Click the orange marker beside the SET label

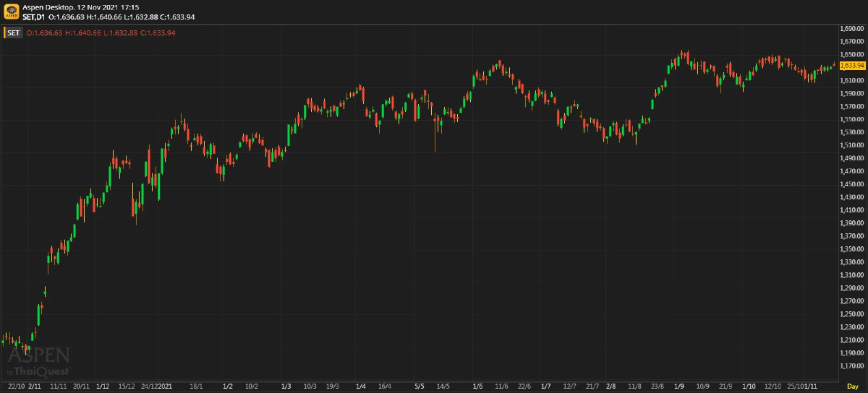pos(4,33)
